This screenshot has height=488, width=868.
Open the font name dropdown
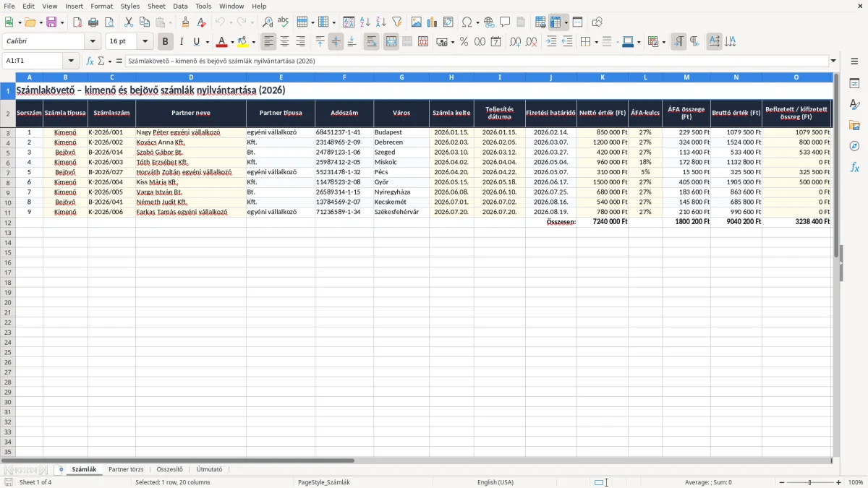93,42
